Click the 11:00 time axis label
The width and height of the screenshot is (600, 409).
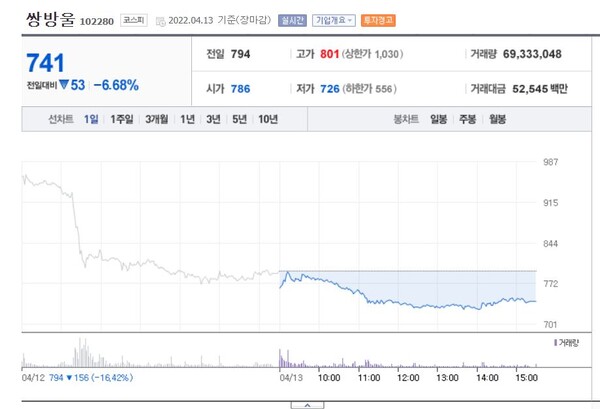pyautogui.click(x=369, y=378)
